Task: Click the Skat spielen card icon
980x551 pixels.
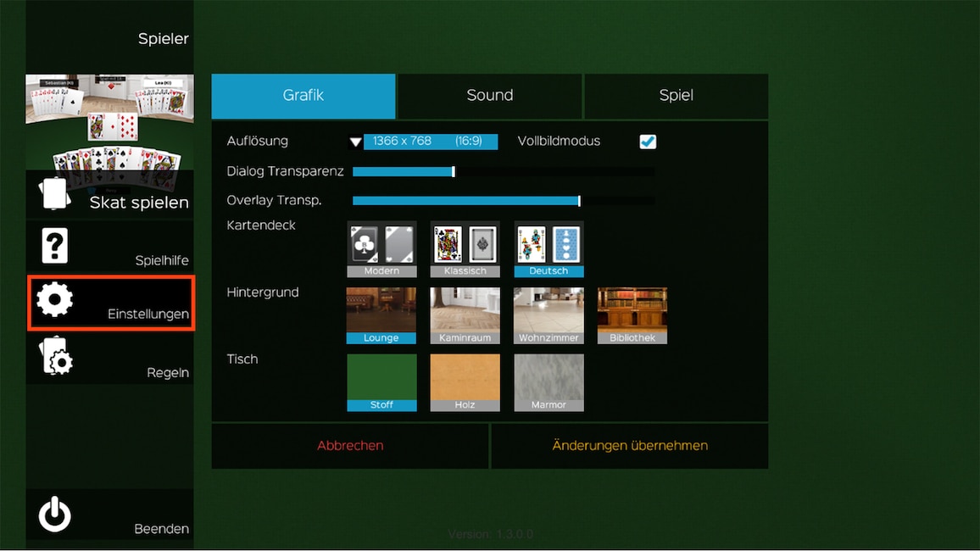Action: tap(54, 193)
